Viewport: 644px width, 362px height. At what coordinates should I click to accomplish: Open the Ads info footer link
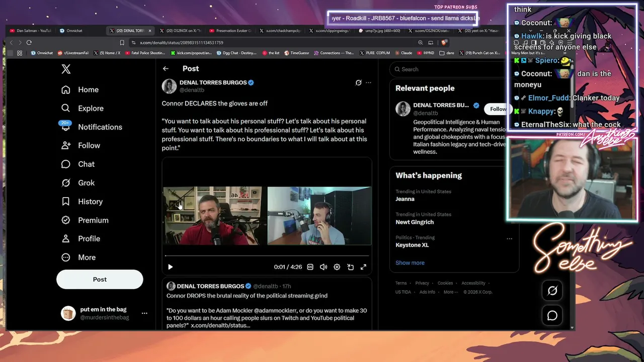coord(427,292)
